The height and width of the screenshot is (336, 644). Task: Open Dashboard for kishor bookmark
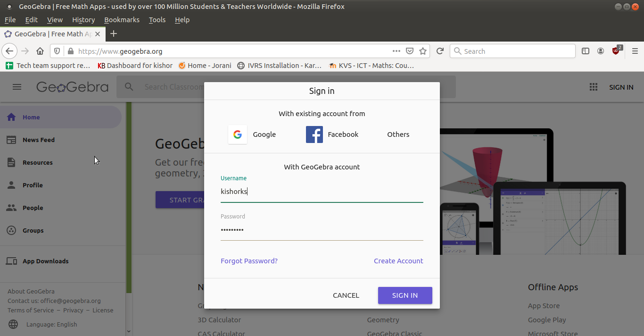135,66
